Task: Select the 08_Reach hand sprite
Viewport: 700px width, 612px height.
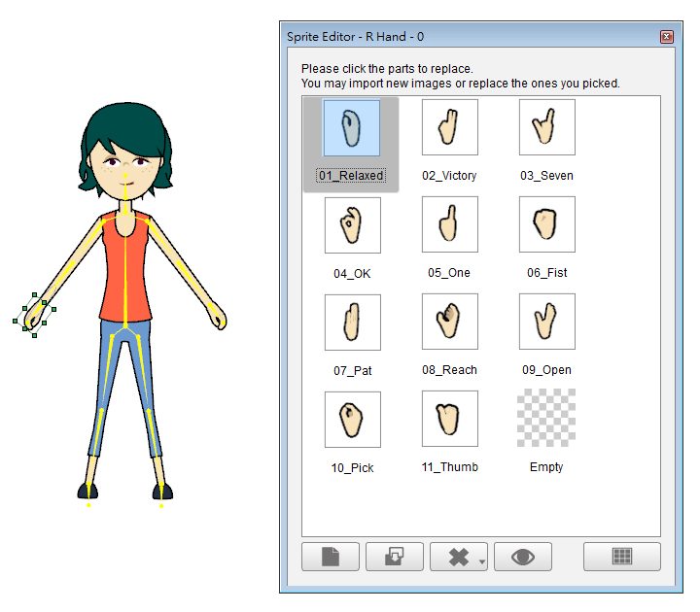Action: pyautogui.click(x=449, y=323)
